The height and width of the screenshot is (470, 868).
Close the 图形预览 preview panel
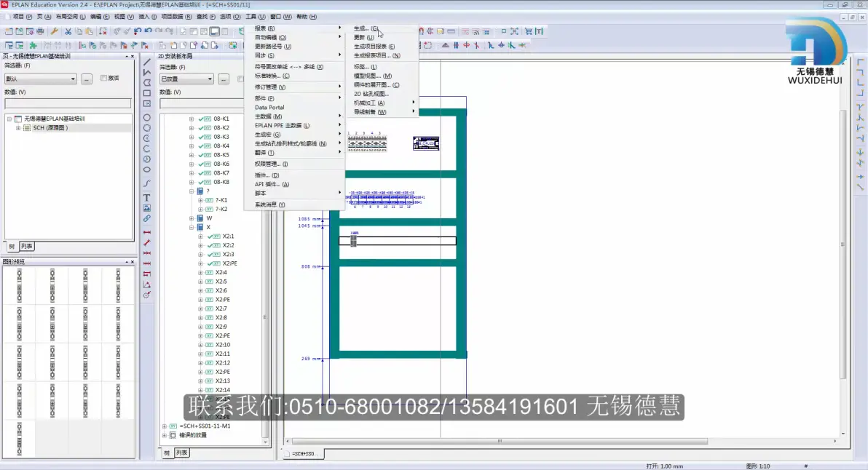point(133,262)
